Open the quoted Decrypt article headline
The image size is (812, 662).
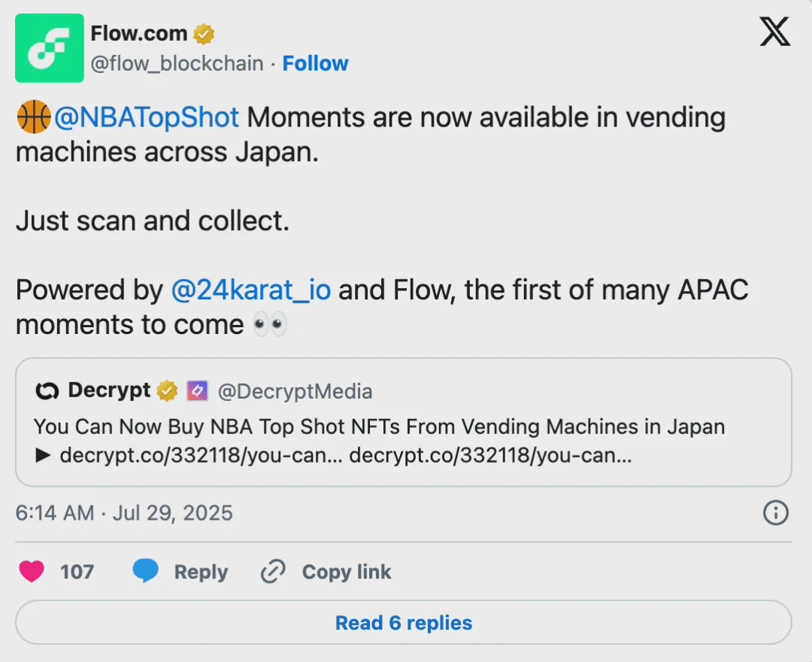click(379, 427)
